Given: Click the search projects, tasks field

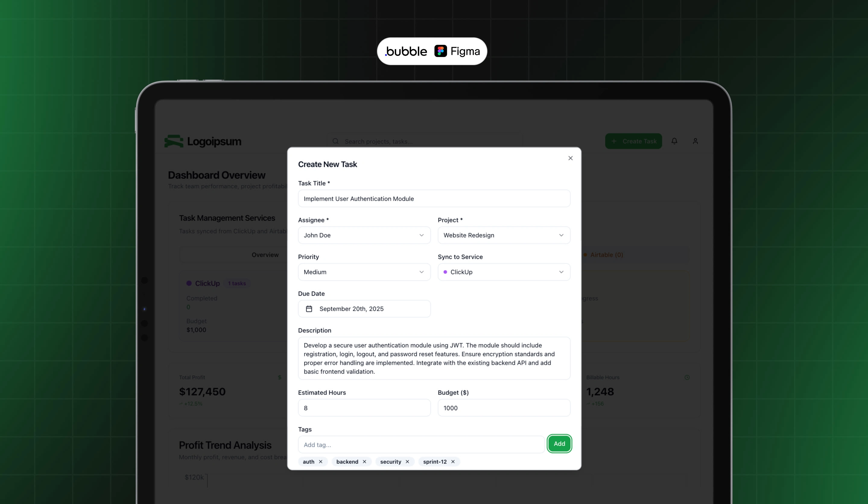Looking at the screenshot, I should pos(424,141).
